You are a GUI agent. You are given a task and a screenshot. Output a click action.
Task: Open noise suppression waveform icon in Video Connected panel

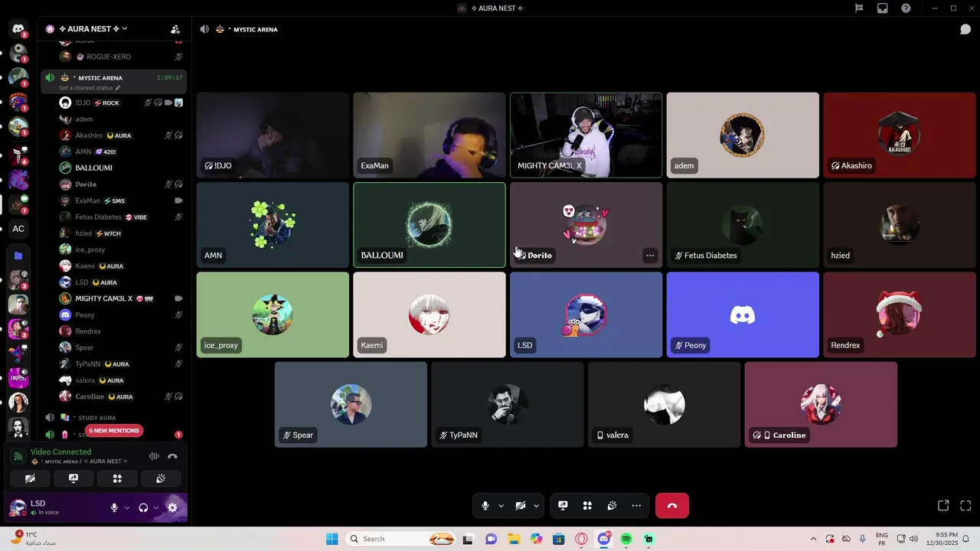pos(154,456)
